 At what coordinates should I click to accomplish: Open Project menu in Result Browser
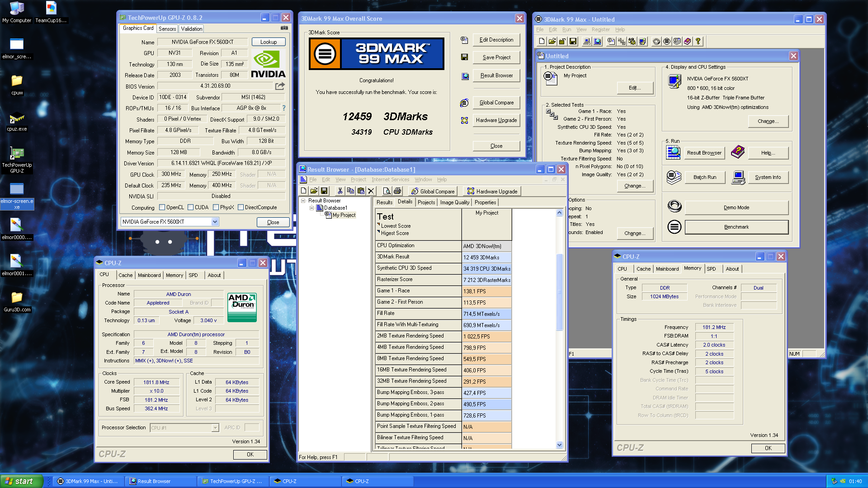coord(359,179)
